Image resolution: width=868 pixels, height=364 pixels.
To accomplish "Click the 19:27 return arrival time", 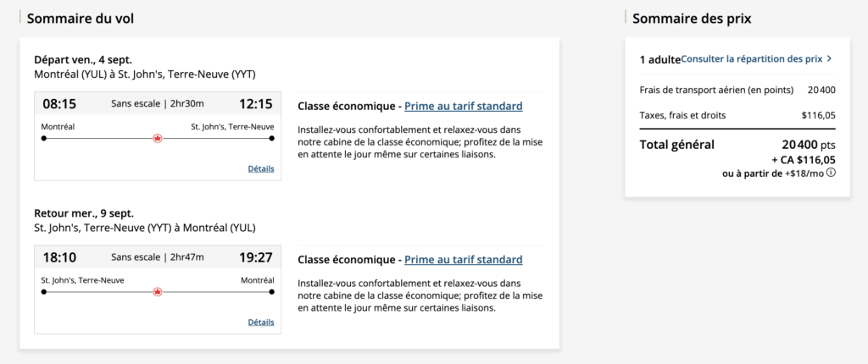I will [256, 257].
